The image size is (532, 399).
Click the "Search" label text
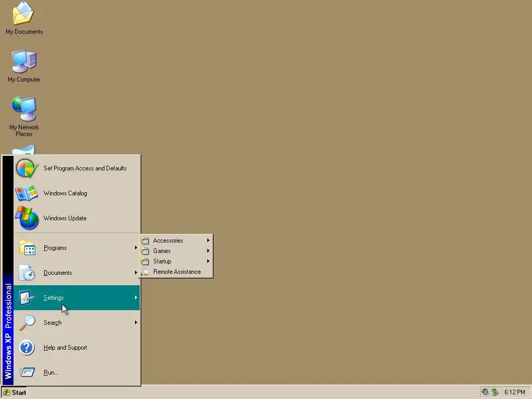click(52, 323)
